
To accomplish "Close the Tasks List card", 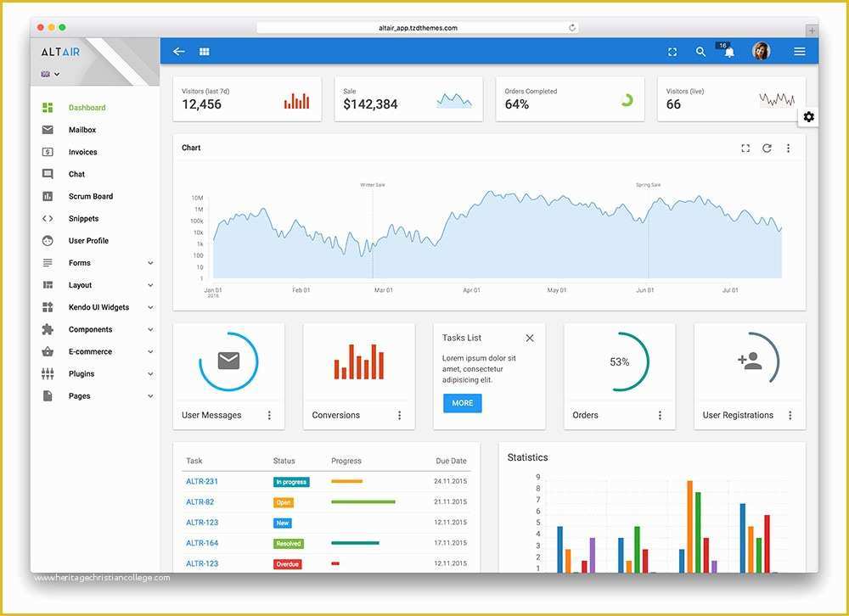I will click(530, 338).
